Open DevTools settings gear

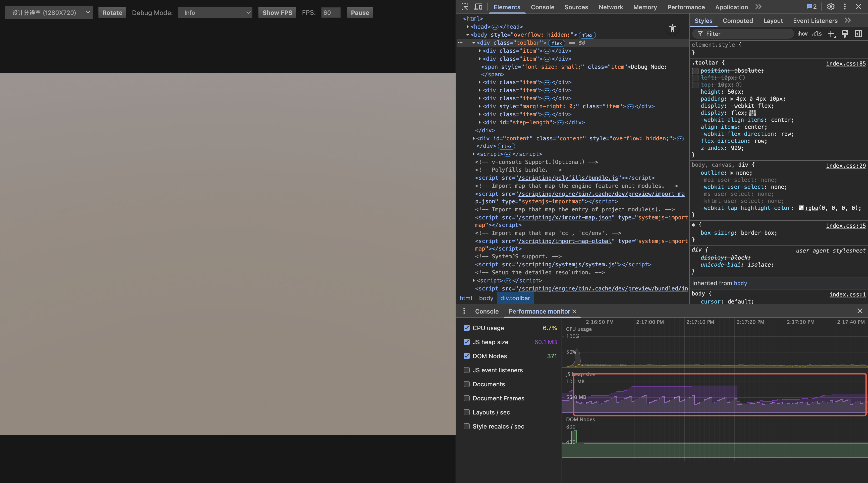tap(831, 7)
